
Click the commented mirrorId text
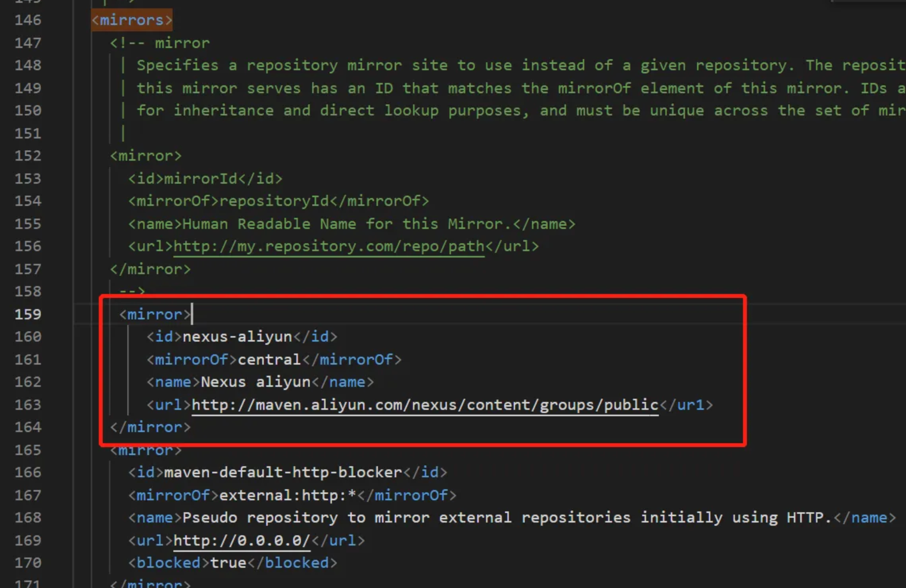(x=200, y=179)
